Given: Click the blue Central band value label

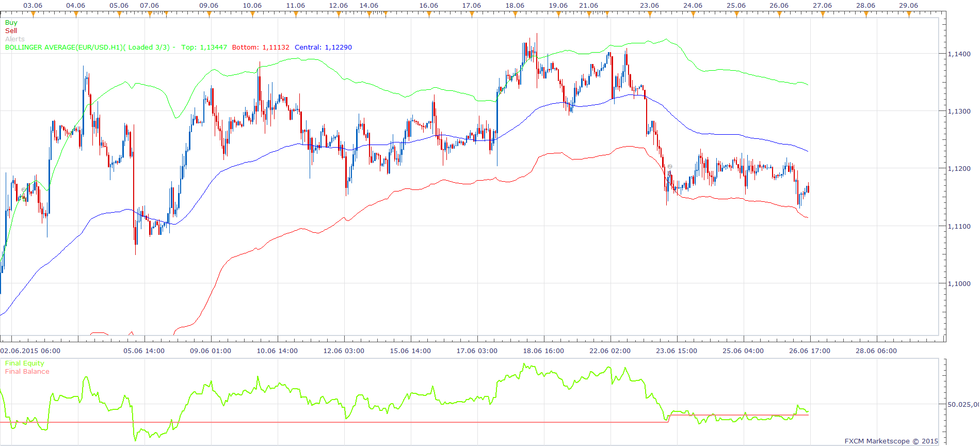Looking at the screenshot, I should click(324, 47).
